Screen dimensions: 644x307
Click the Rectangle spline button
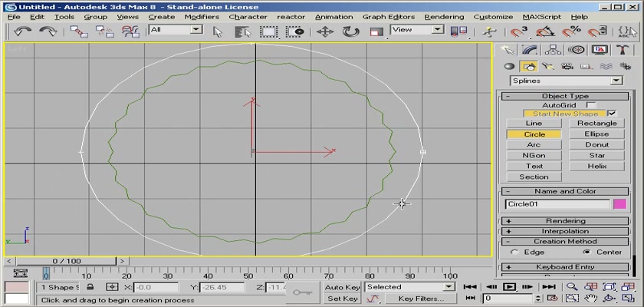click(596, 124)
